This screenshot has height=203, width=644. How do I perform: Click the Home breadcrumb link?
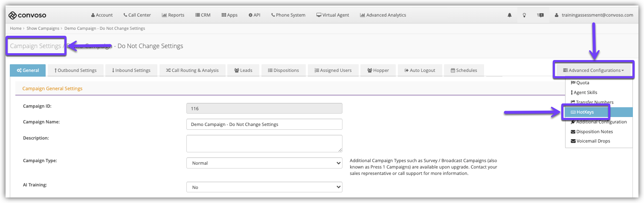(x=15, y=29)
